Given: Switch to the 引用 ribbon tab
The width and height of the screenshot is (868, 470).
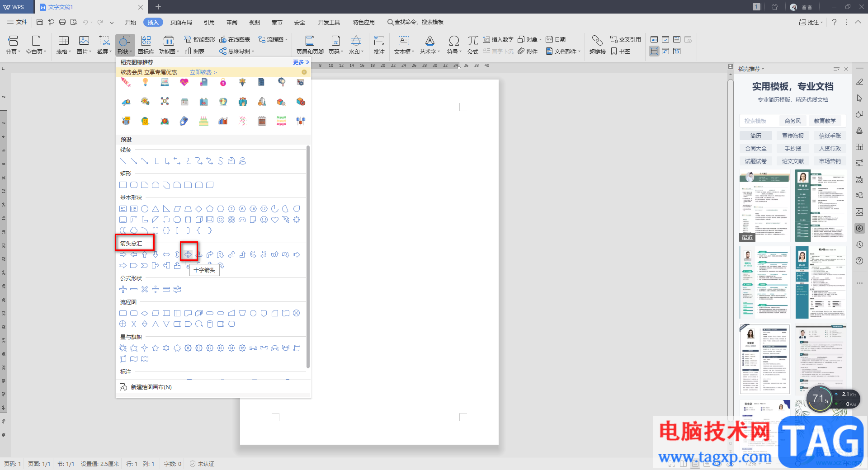Looking at the screenshot, I should [209, 22].
